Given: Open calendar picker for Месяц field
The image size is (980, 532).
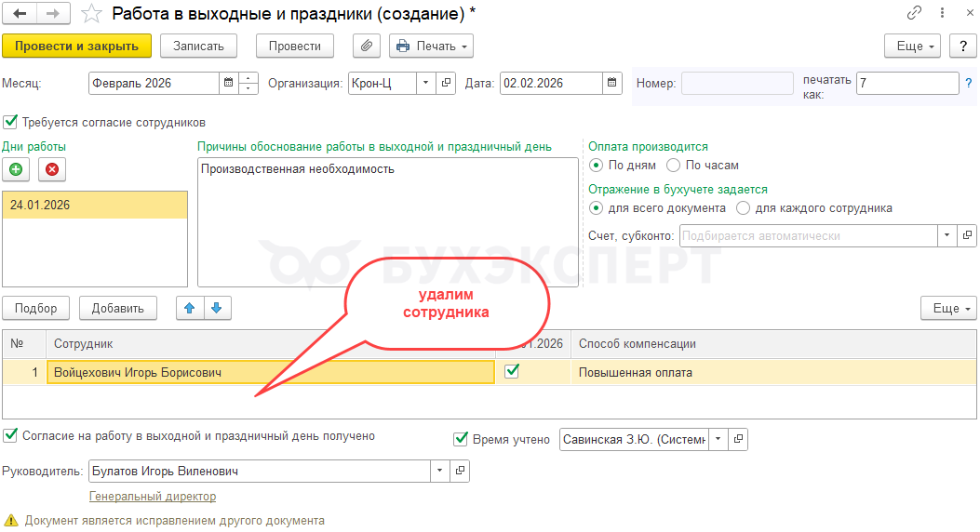Looking at the screenshot, I should pyautogui.click(x=229, y=83).
